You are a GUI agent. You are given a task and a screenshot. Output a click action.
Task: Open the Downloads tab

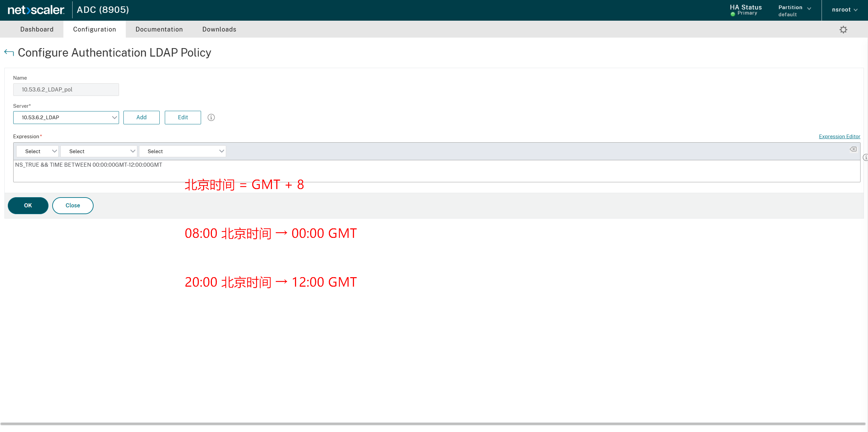click(219, 29)
